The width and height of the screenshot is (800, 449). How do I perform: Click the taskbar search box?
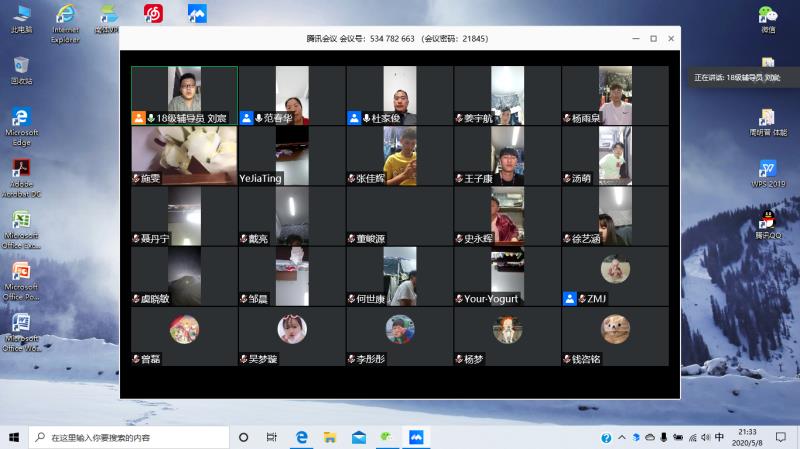(x=130, y=438)
